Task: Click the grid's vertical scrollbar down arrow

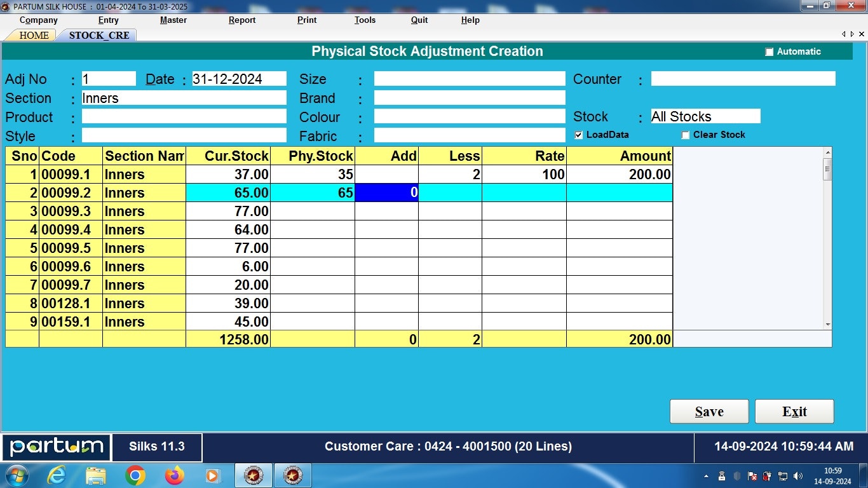Action: 828,323
